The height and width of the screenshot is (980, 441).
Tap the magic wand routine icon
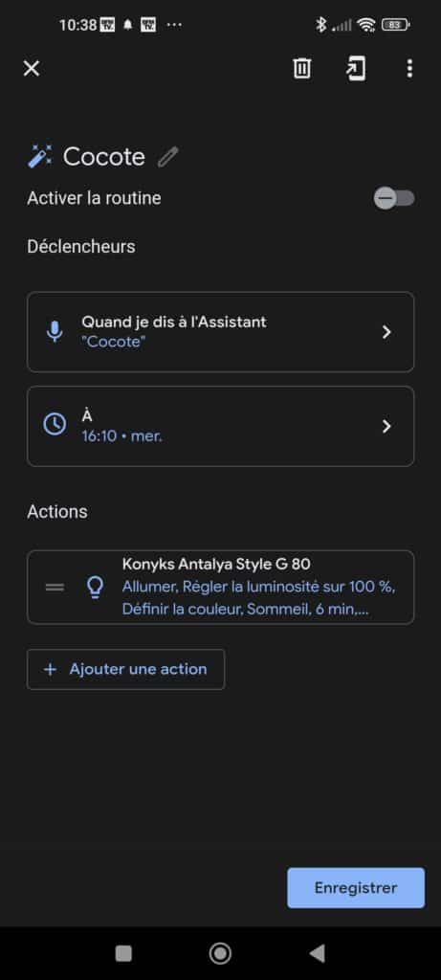(x=40, y=156)
